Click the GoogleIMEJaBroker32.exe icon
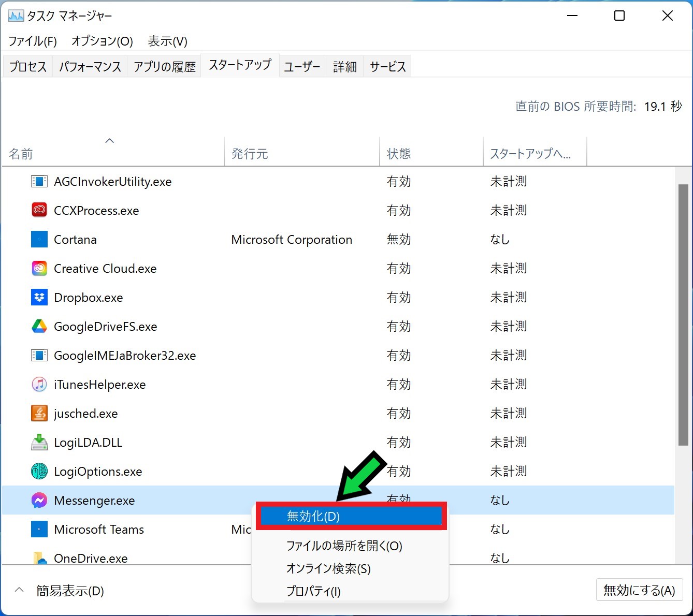This screenshot has width=693, height=616. click(x=39, y=356)
